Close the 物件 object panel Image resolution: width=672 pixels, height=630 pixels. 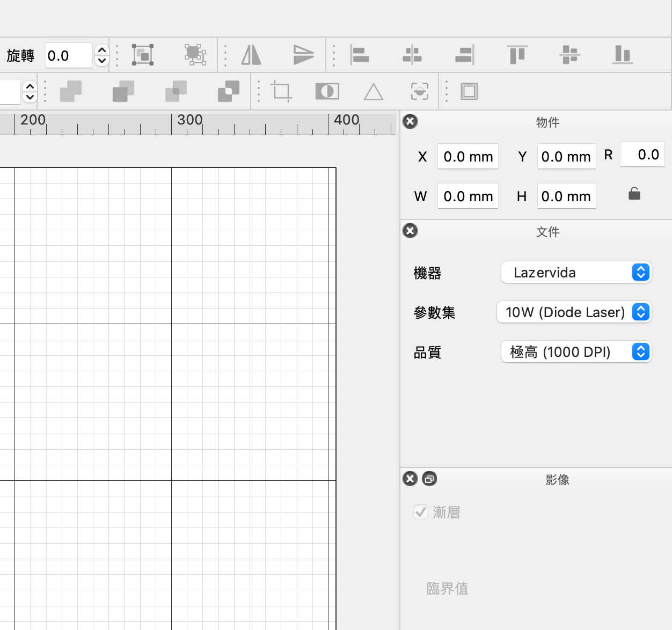[x=410, y=121]
